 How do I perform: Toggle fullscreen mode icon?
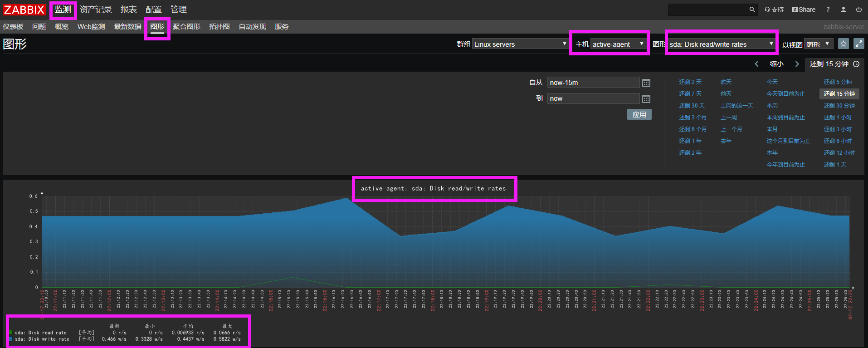859,44
